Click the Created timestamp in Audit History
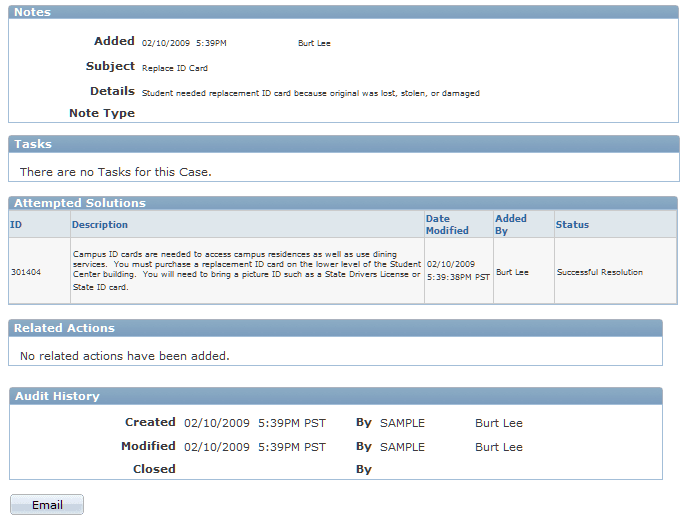This screenshot has height=522, width=690. coord(255,423)
